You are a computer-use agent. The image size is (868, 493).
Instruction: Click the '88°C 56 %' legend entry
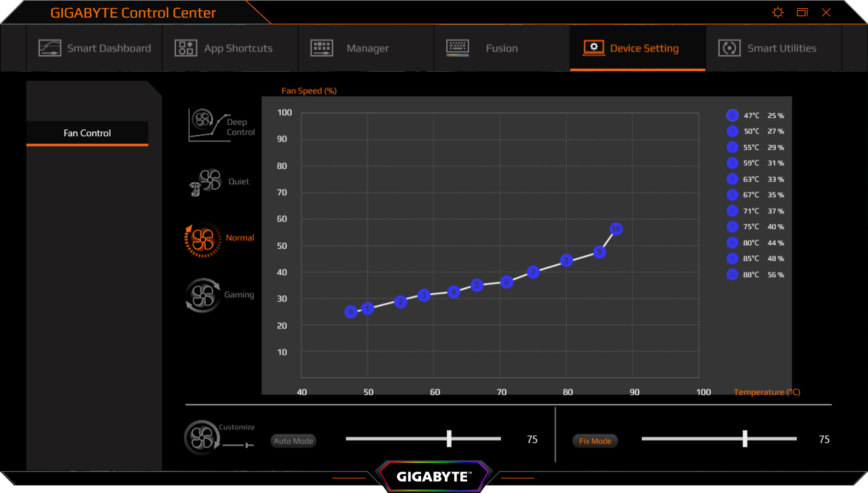(x=756, y=275)
